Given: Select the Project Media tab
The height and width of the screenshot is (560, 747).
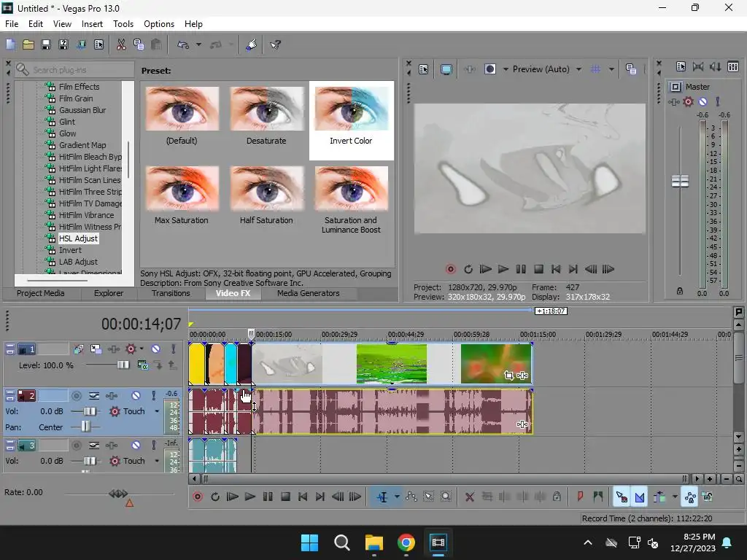Looking at the screenshot, I should tap(41, 293).
